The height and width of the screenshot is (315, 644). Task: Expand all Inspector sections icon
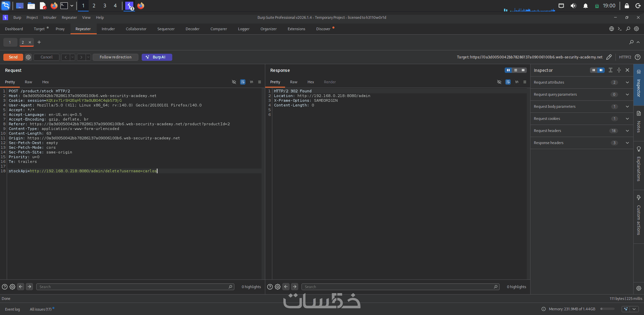pyautogui.click(x=610, y=70)
